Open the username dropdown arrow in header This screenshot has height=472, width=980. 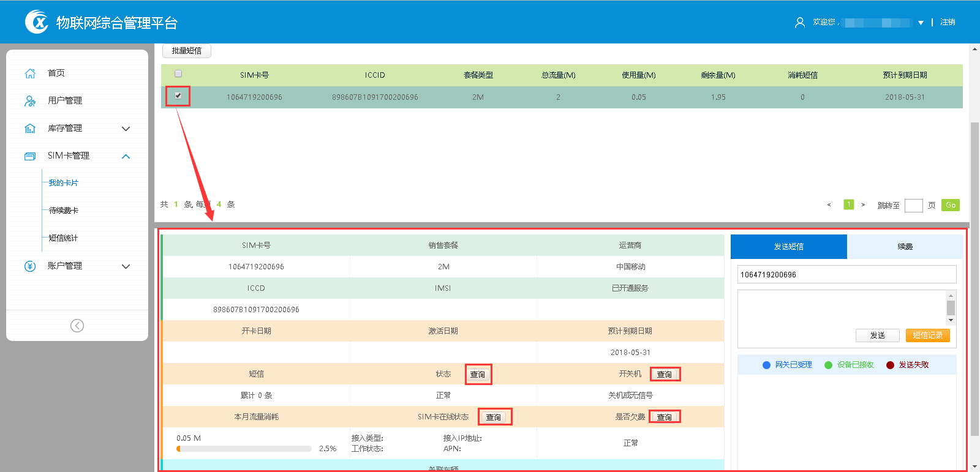tap(921, 23)
